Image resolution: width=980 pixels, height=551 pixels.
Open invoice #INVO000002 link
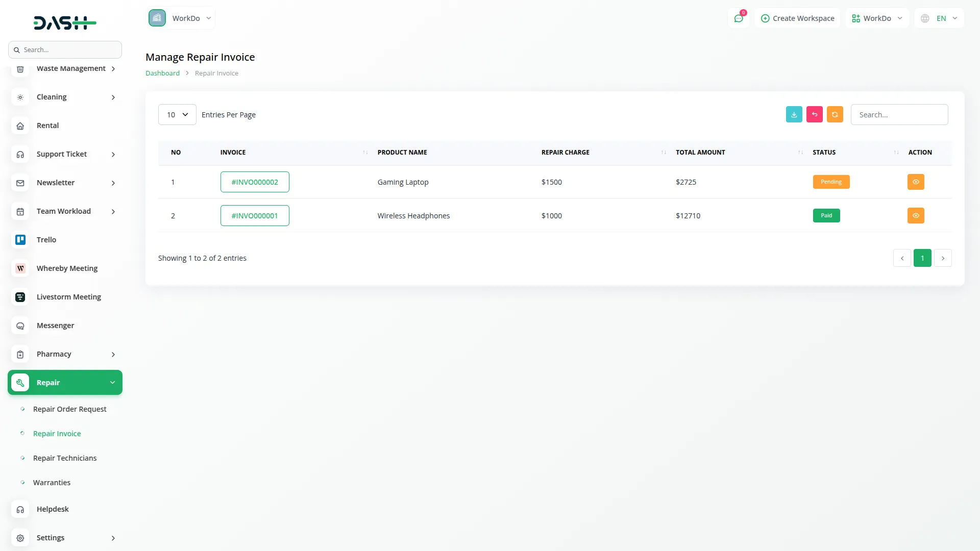pos(255,182)
